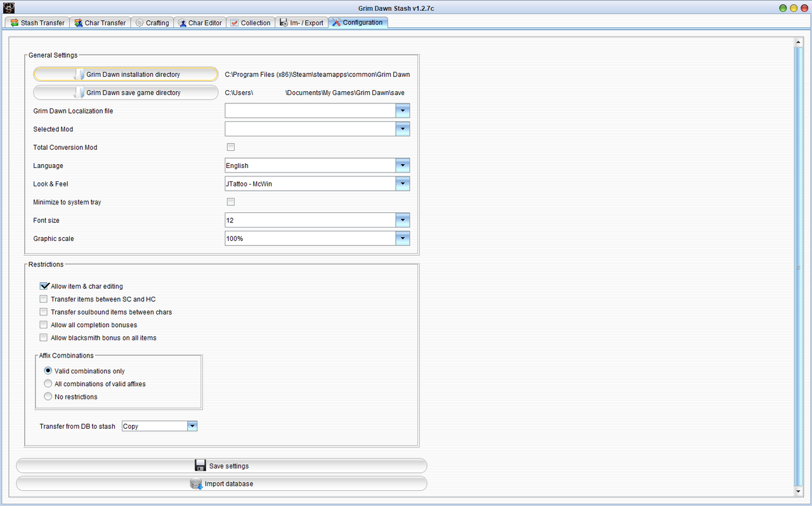Click the Im-/Export tab icon
812x506 pixels.
[284, 22]
